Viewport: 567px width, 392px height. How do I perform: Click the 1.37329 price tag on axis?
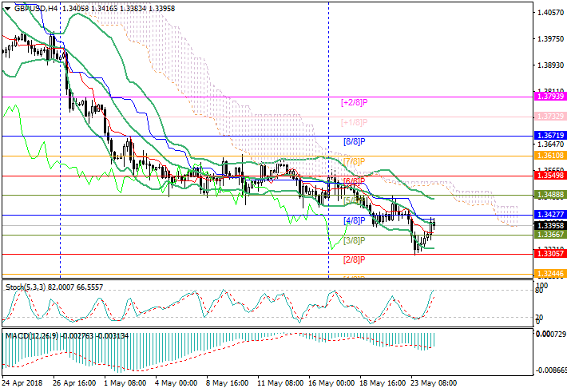pyautogui.click(x=550, y=117)
